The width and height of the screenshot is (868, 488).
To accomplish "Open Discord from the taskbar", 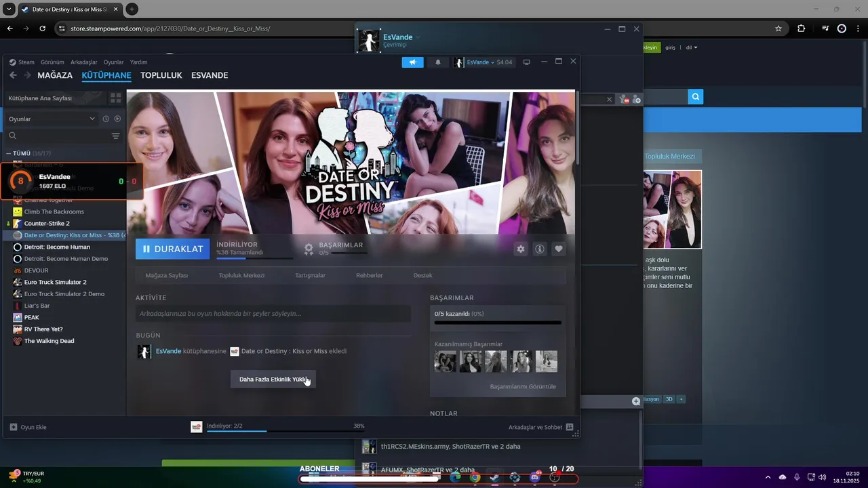I will [535, 477].
